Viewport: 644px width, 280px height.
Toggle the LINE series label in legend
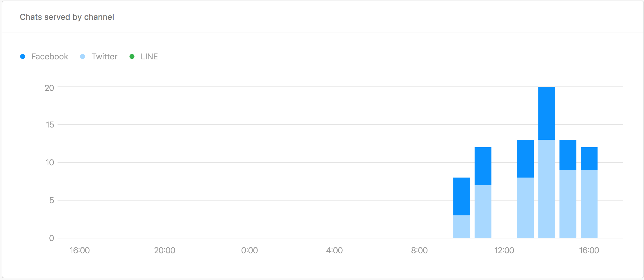point(149,56)
